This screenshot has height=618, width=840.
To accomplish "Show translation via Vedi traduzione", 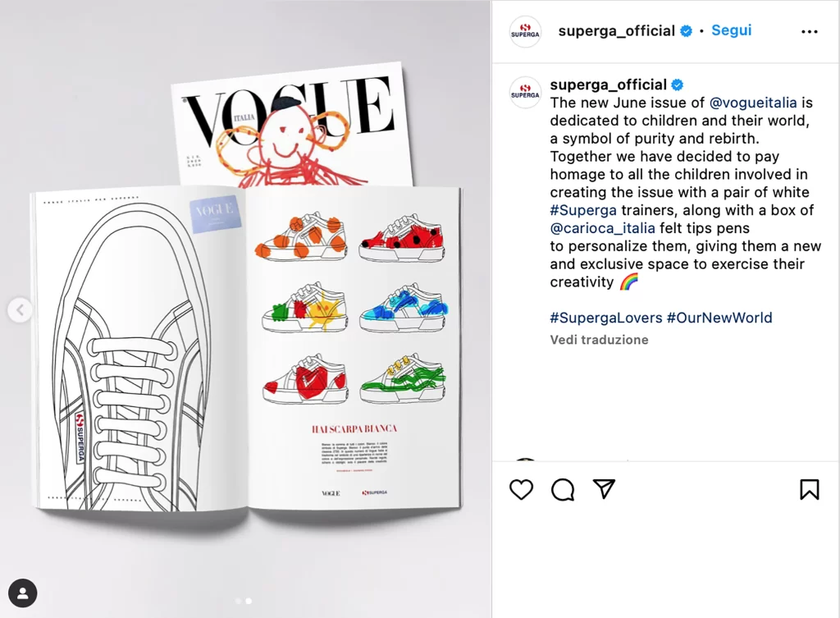I will pyautogui.click(x=599, y=340).
